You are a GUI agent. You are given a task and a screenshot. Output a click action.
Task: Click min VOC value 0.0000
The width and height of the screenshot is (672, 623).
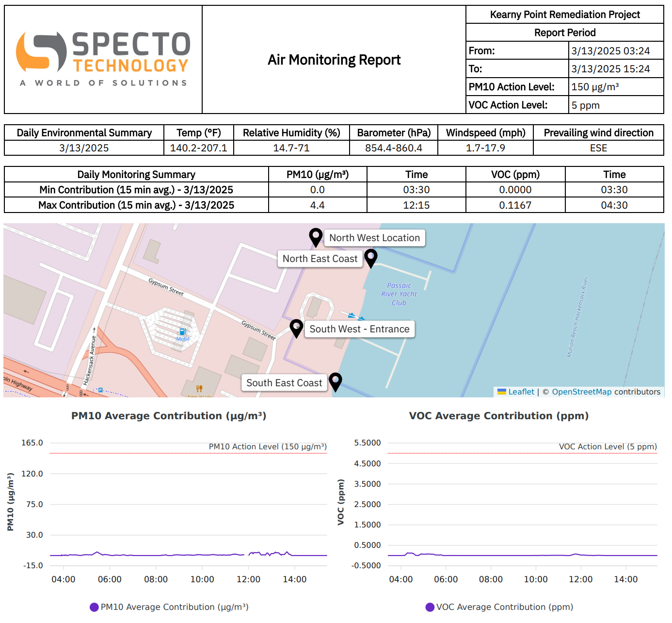tap(515, 190)
